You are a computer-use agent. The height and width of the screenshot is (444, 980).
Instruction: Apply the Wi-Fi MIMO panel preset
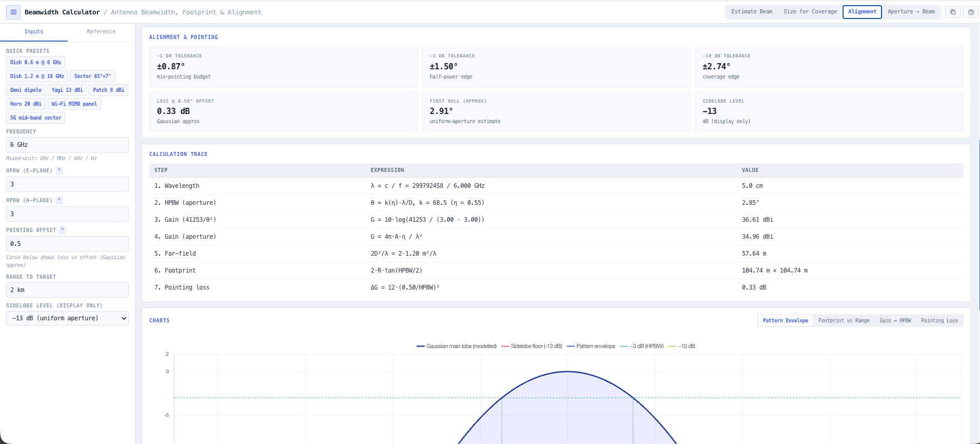[x=74, y=104]
